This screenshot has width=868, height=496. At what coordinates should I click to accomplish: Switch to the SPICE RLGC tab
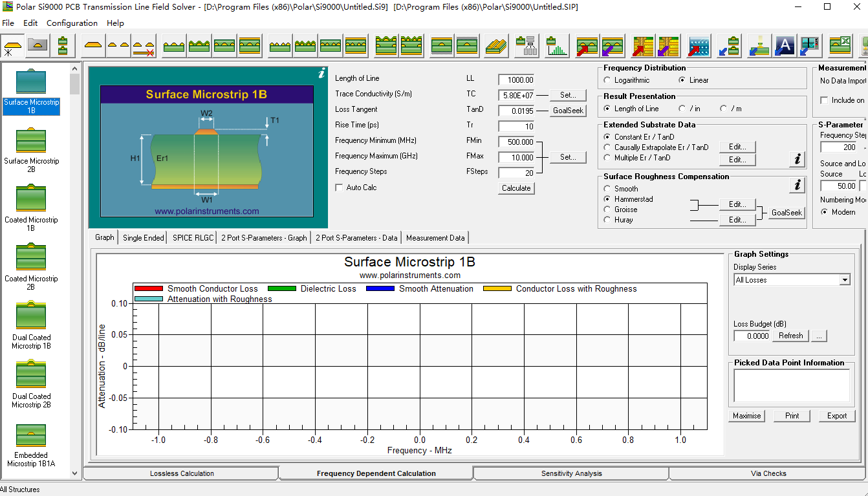193,237
